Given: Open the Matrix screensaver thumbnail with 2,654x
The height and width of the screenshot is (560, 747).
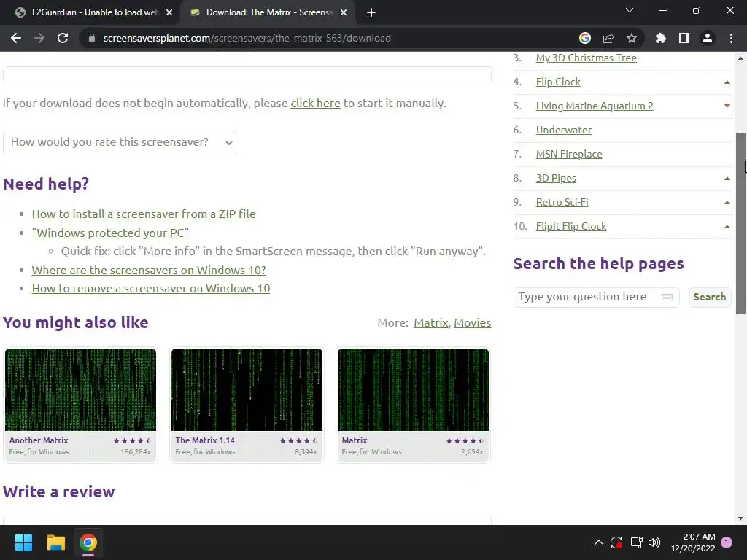Looking at the screenshot, I should click(x=413, y=389).
